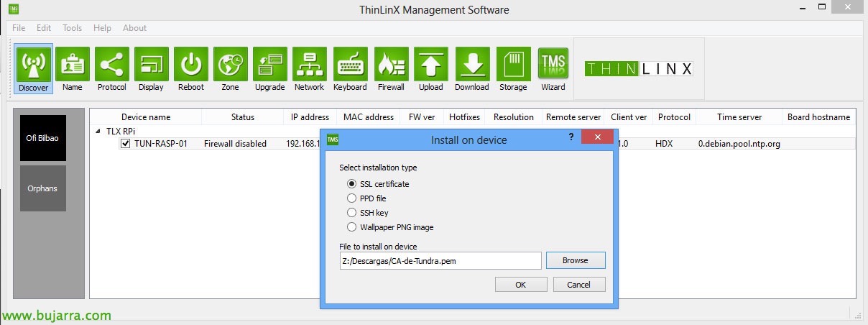
Task: Click the 0.debian.pool.ntp.org time server cell
Action: 739,144
